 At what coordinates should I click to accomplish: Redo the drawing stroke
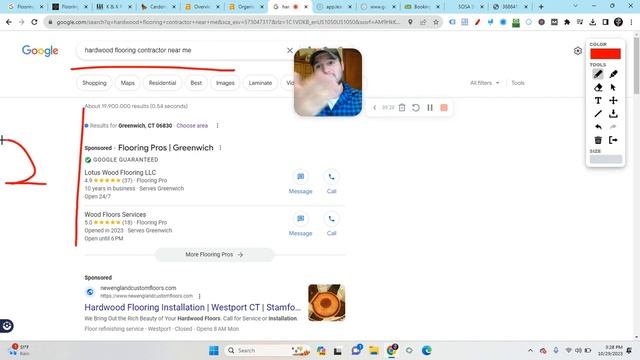point(613,127)
